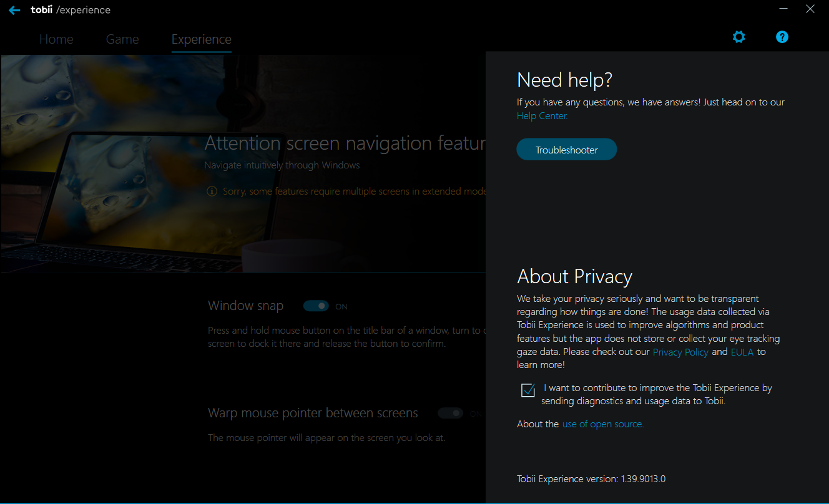This screenshot has height=504, width=829.
Task: Click the tobii /experience logo
Action: (71, 10)
